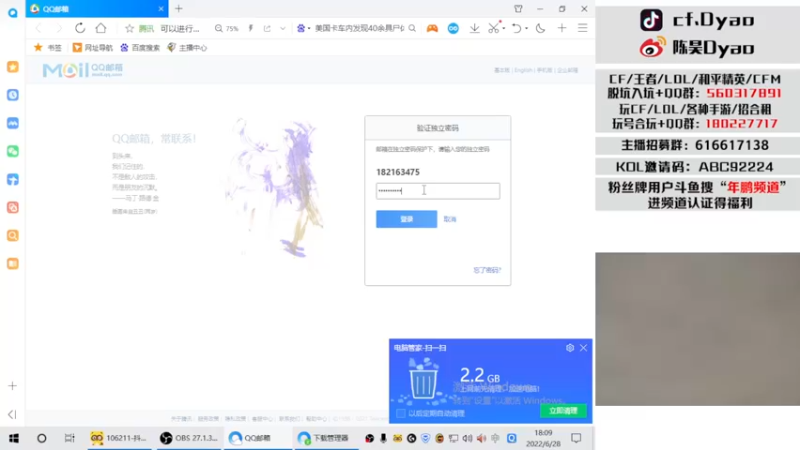
Task: Switch to the QQ邮箱 taskbar window
Action: 258,438
